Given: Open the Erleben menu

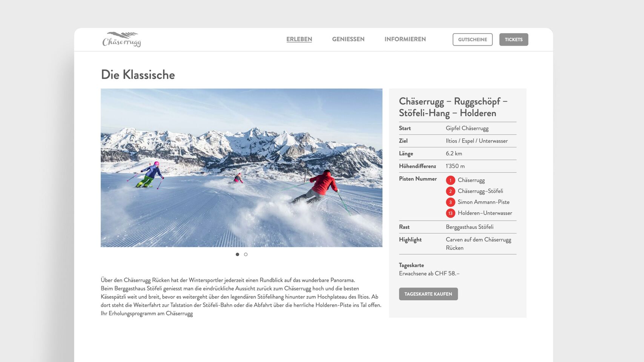Looking at the screenshot, I should [299, 39].
